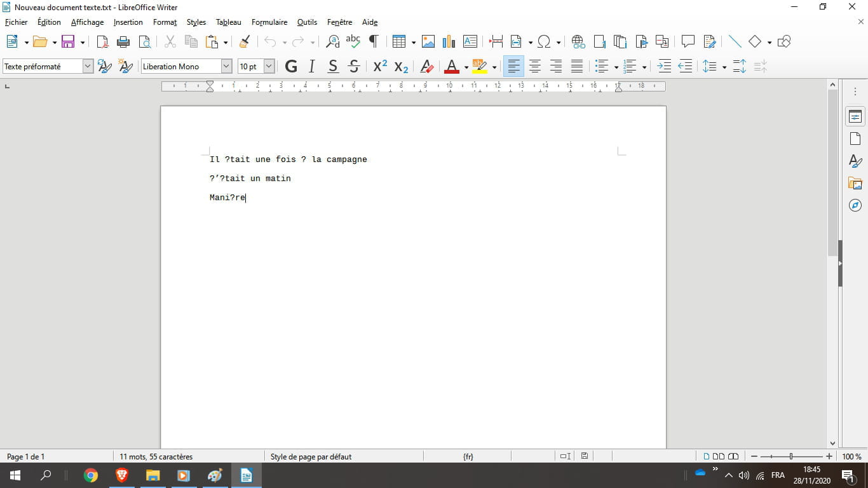Open the table insert dropdown arrow
The width and height of the screenshot is (868, 488).
[413, 43]
